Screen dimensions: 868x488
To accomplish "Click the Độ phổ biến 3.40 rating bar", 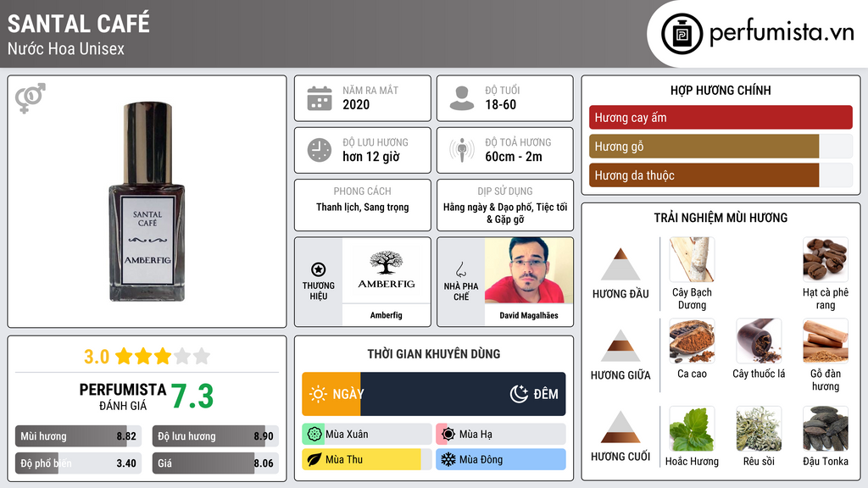I will coord(78,463).
